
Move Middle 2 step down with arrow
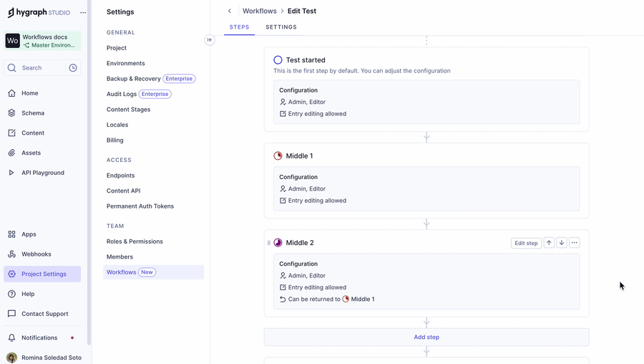(562, 243)
